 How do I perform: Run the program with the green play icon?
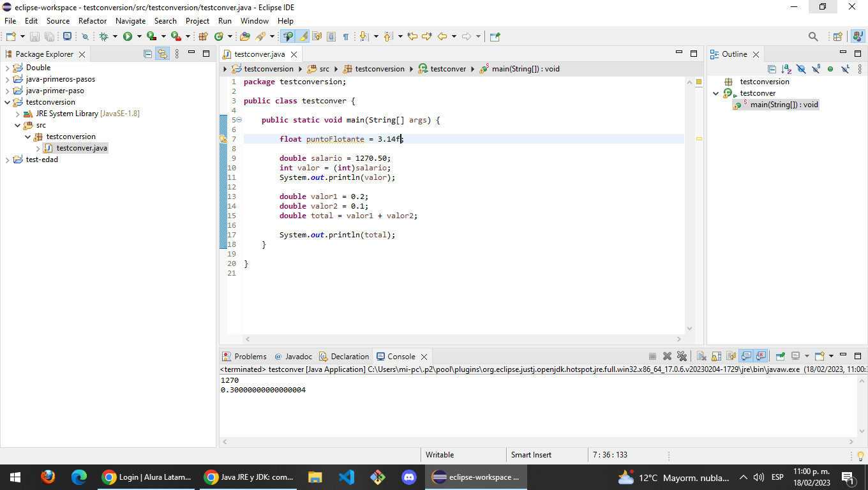[x=128, y=36]
